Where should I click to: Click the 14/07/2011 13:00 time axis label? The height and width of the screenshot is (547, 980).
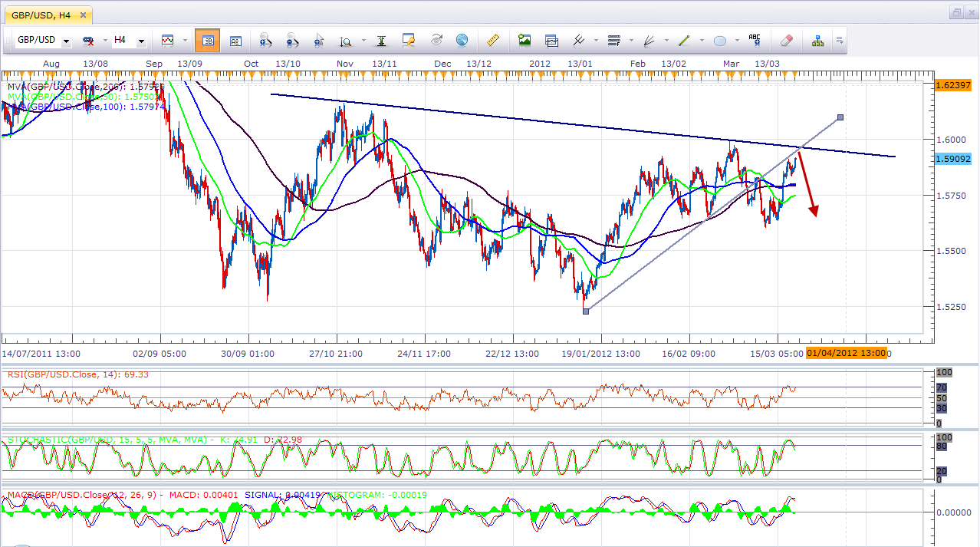pos(41,354)
